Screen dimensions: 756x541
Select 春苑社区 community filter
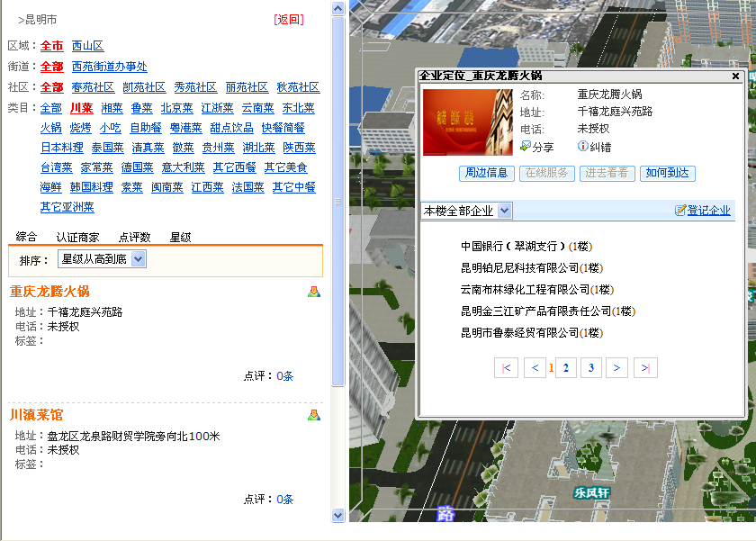point(93,87)
